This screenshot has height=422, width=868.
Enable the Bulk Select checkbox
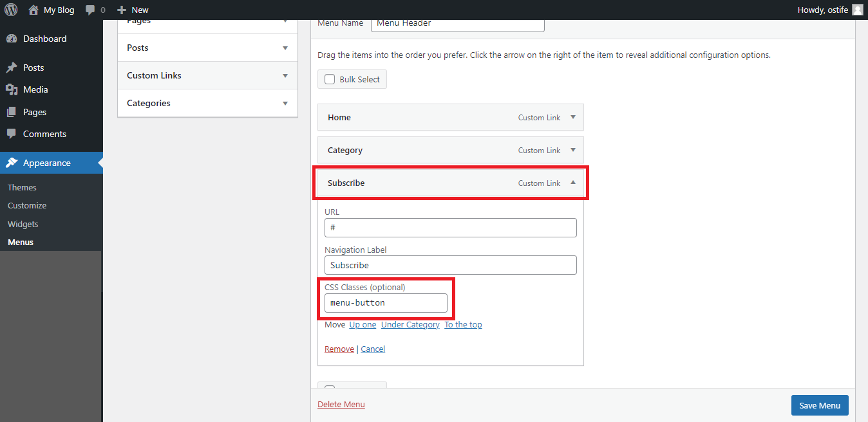(330, 79)
